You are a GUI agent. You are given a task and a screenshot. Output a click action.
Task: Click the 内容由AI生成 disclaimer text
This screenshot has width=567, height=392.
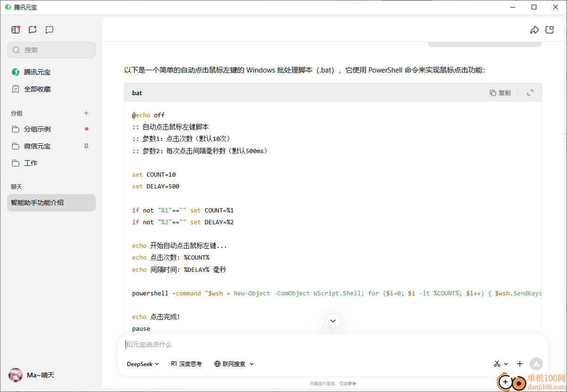point(333,384)
